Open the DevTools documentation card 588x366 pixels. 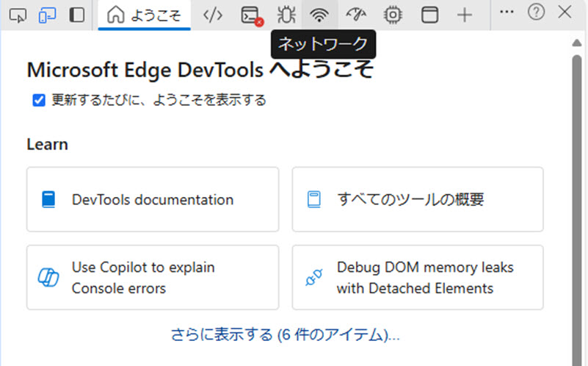coord(153,199)
